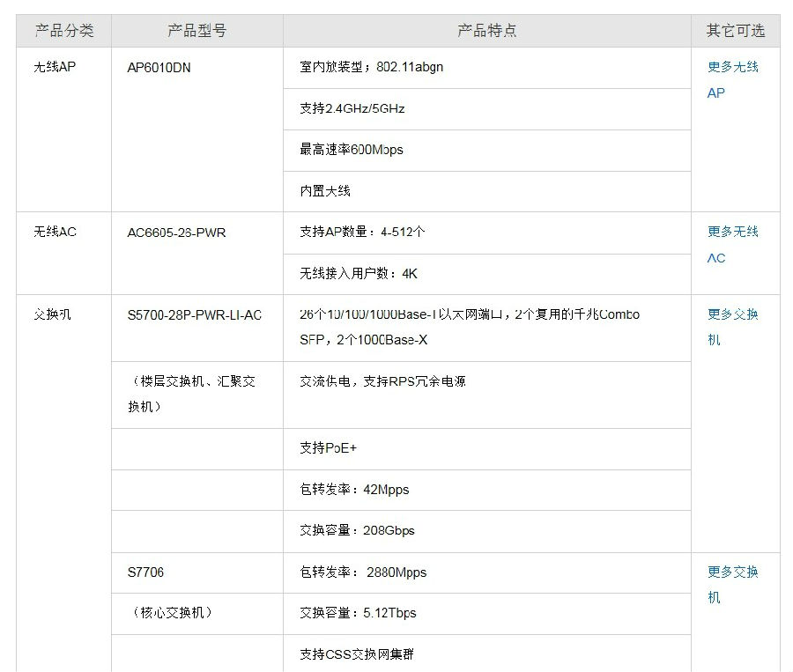
Task: Click the 产品型号 column header
Action: tap(196, 31)
